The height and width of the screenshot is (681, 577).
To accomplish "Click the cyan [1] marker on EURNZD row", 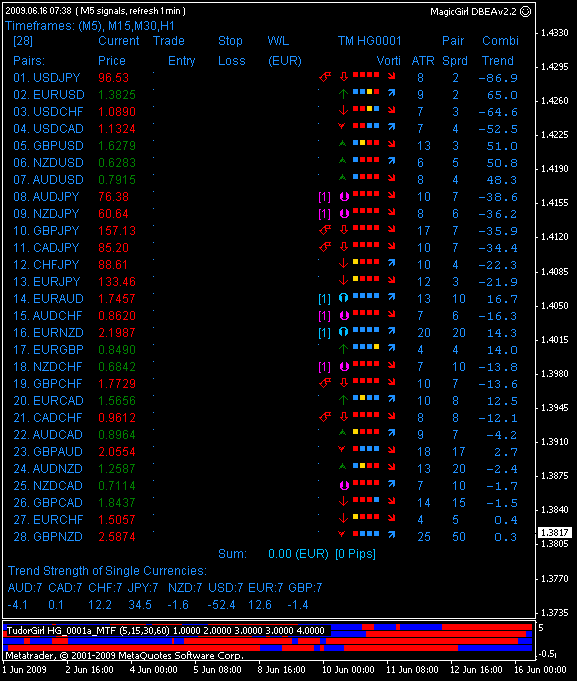I will pyautogui.click(x=324, y=333).
